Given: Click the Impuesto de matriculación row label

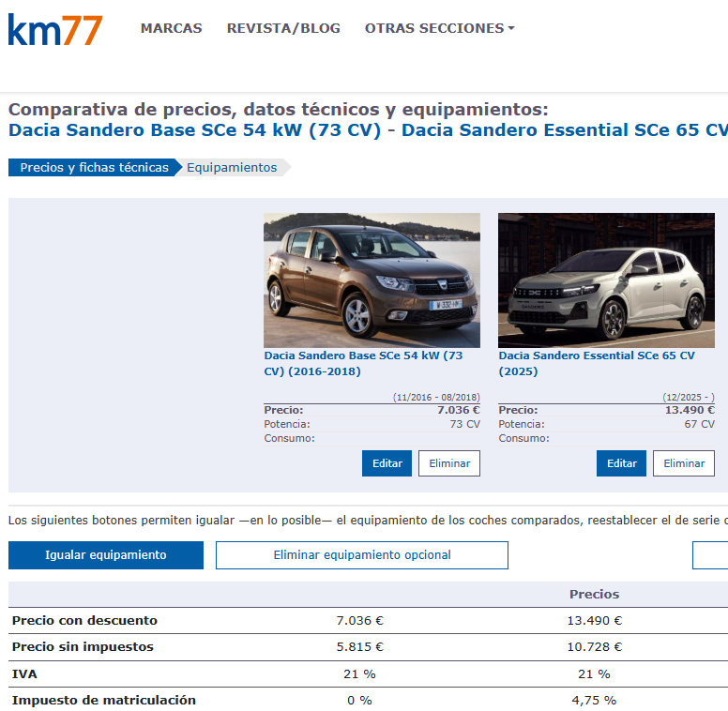Looking at the screenshot, I should click(x=103, y=701).
